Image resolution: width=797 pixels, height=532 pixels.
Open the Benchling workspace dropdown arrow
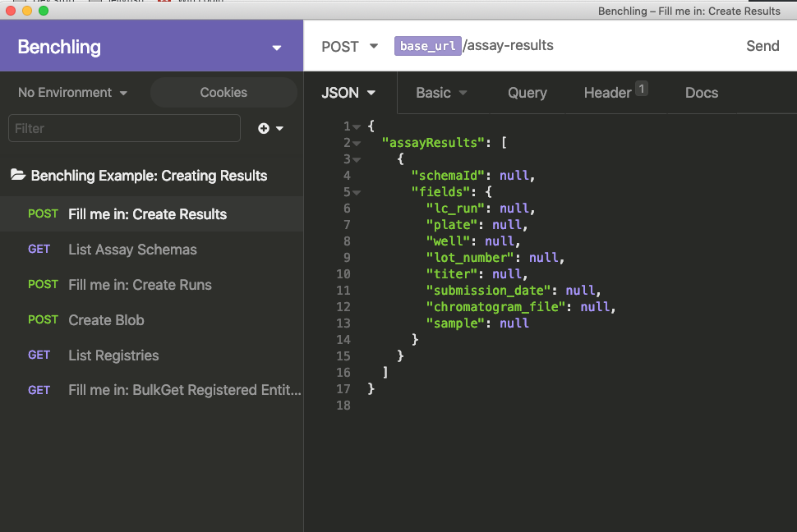pos(277,48)
